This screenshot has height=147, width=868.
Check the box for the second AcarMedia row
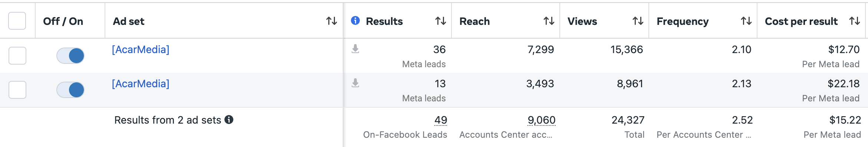click(17, 90)
